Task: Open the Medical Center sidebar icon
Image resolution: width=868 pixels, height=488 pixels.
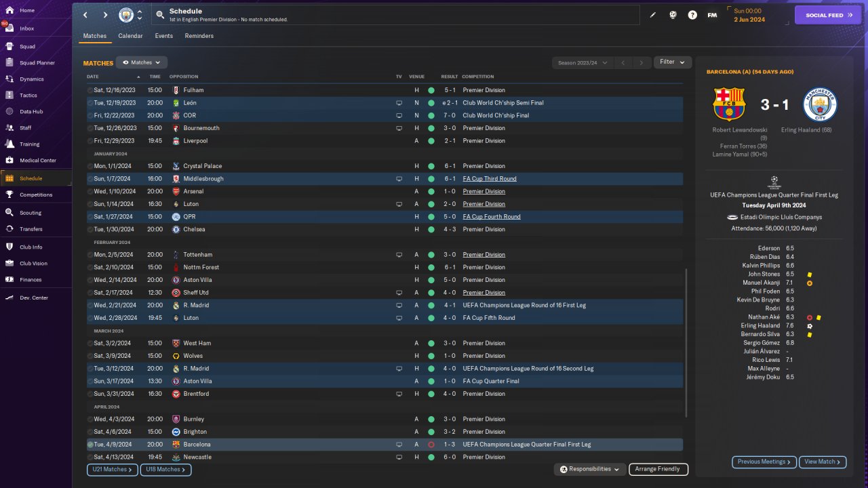Action: [x=9, y=161]
